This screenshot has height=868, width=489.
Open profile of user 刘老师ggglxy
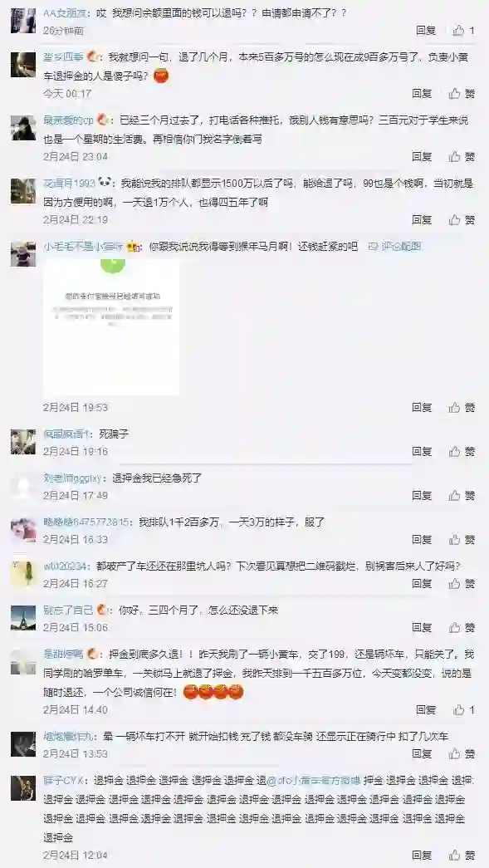click(x=73, y=478)
